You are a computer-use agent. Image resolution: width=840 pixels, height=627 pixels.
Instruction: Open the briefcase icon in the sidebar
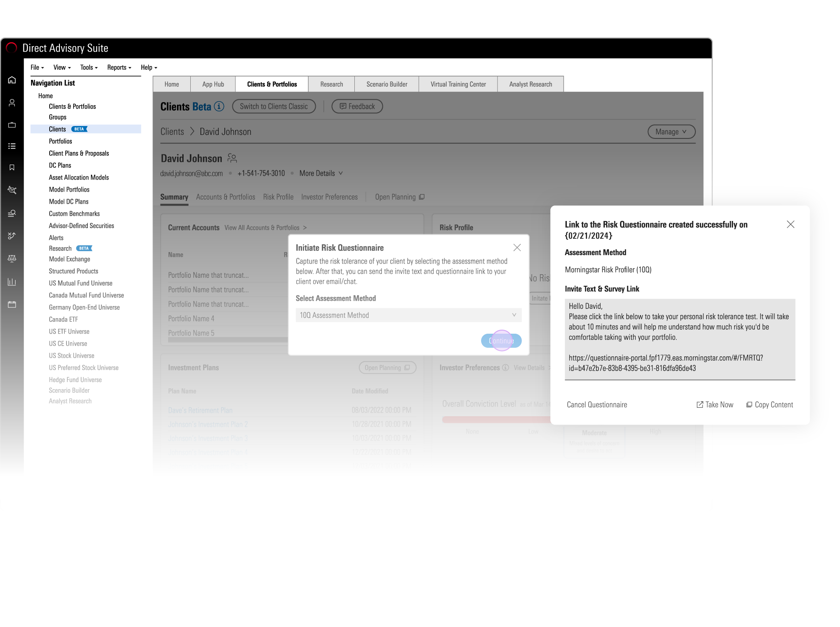click(12, 125)
